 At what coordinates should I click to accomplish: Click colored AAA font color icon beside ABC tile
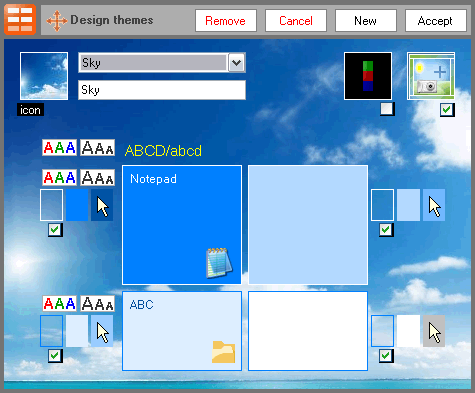[x=59, y=304]
